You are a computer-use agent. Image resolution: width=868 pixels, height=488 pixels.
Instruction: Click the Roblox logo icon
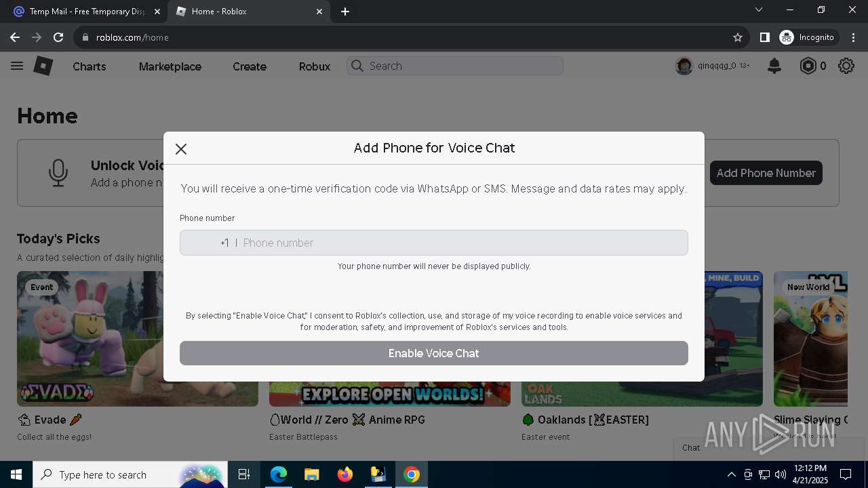coord(43,66)
